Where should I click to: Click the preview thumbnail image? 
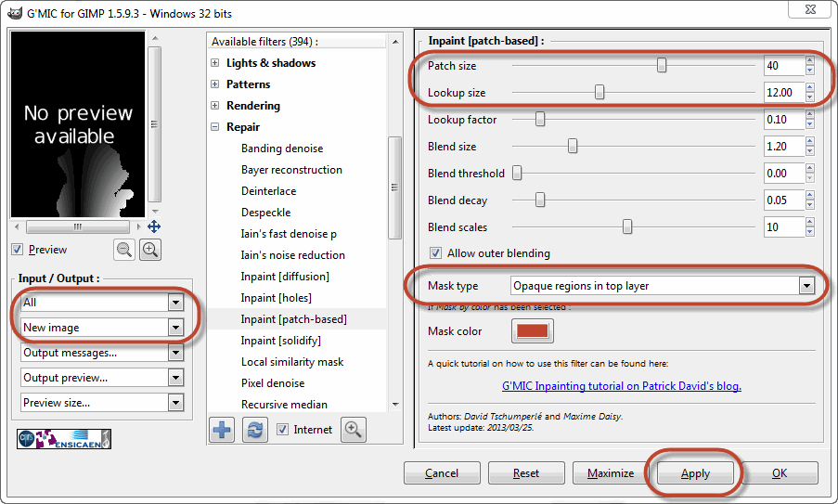point(78,124)
